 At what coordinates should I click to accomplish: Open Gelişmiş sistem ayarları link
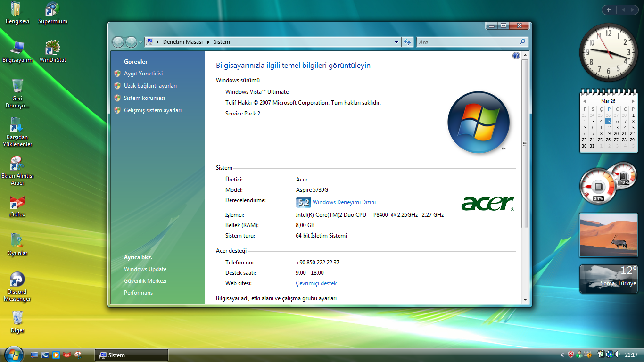(153, 110)
